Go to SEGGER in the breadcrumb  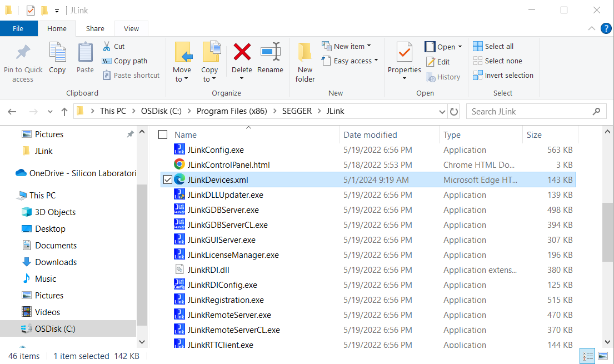297,111
